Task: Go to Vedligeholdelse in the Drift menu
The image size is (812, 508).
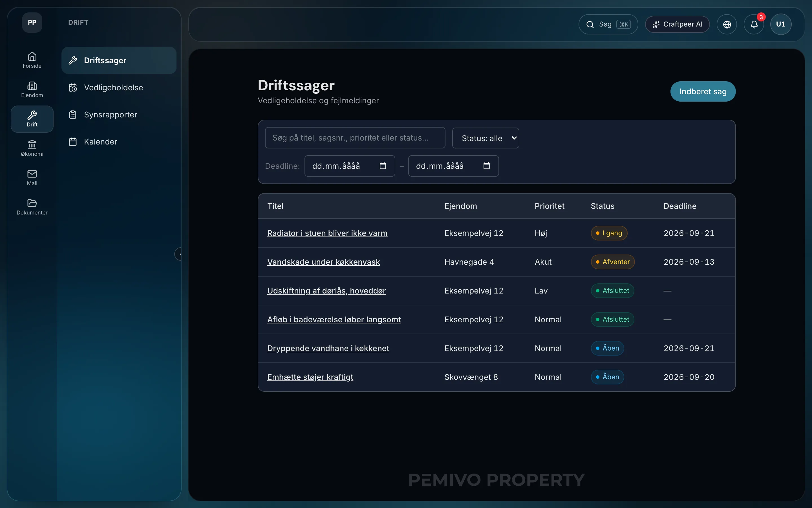Action: point(119,87)
